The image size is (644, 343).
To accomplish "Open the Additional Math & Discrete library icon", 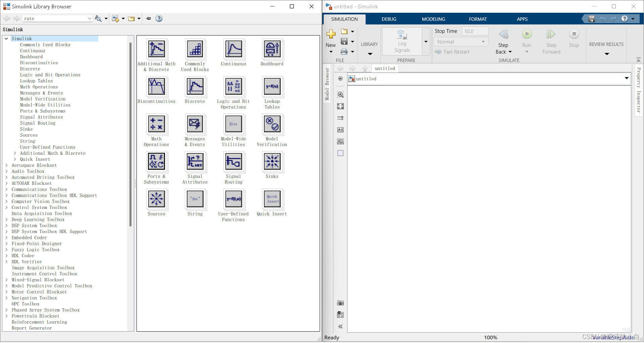I will pyautogui.click(x=157, y=49).
